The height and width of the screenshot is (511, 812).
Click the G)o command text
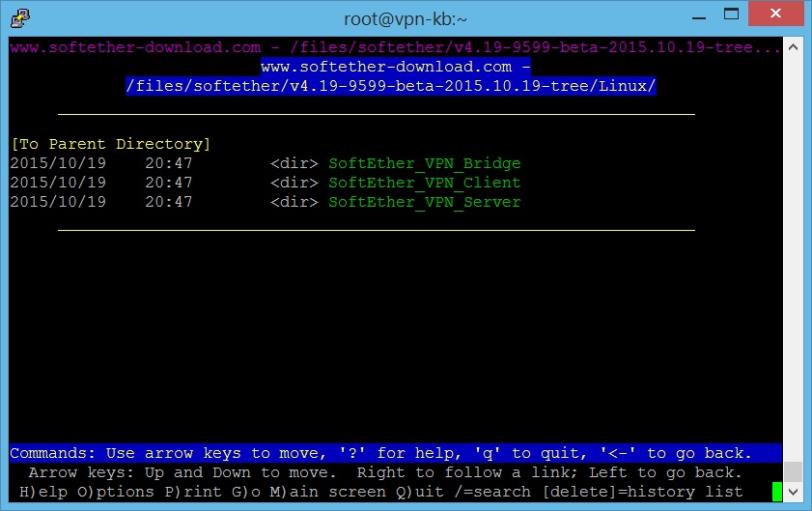(x=246, y=492)
